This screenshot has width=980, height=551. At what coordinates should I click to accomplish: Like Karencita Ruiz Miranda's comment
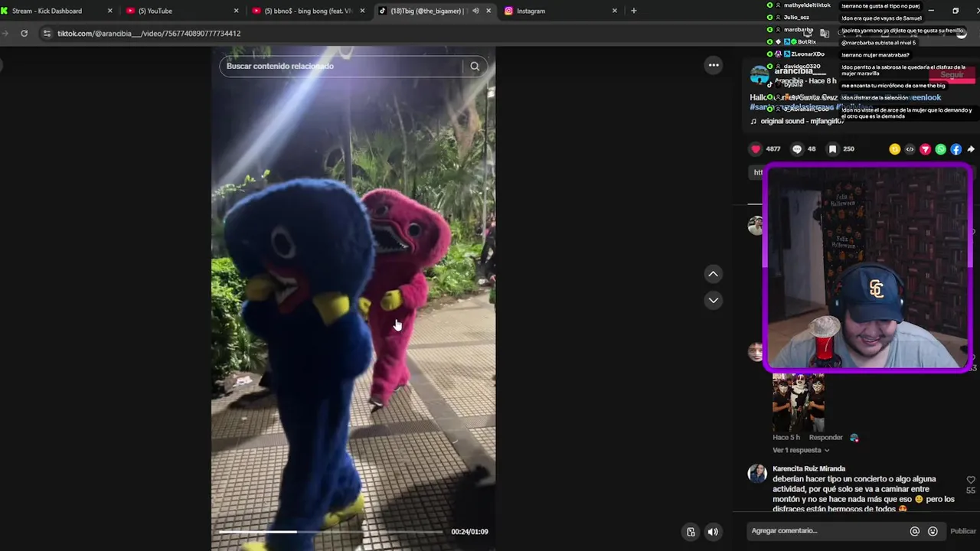click(971, 480)
